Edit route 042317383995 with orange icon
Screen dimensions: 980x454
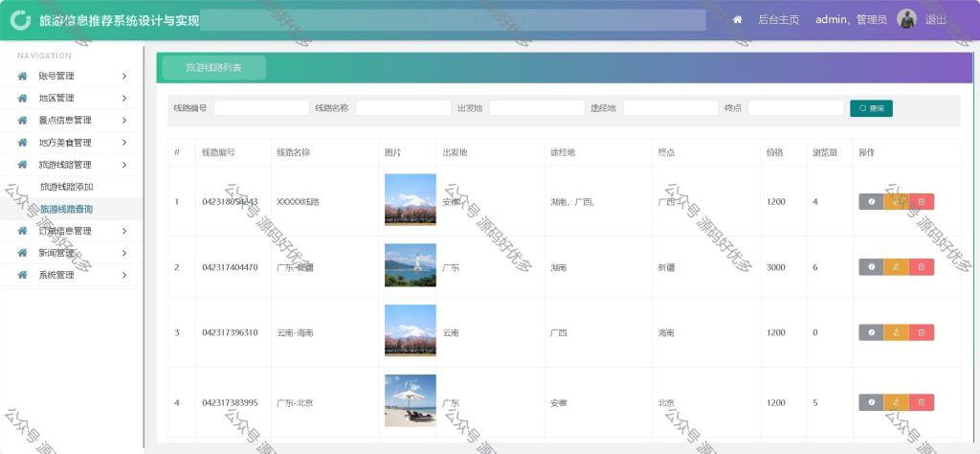(896, 402)
